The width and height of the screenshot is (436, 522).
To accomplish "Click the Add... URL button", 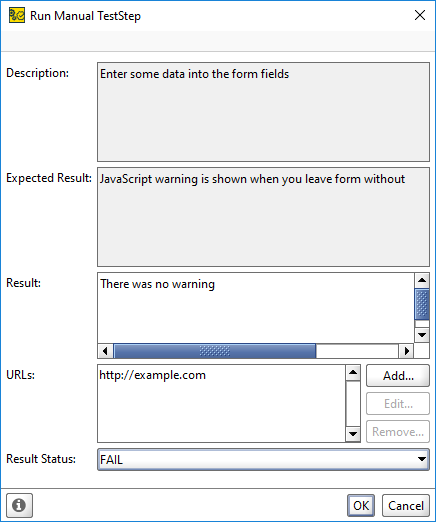I will point(398,376).
